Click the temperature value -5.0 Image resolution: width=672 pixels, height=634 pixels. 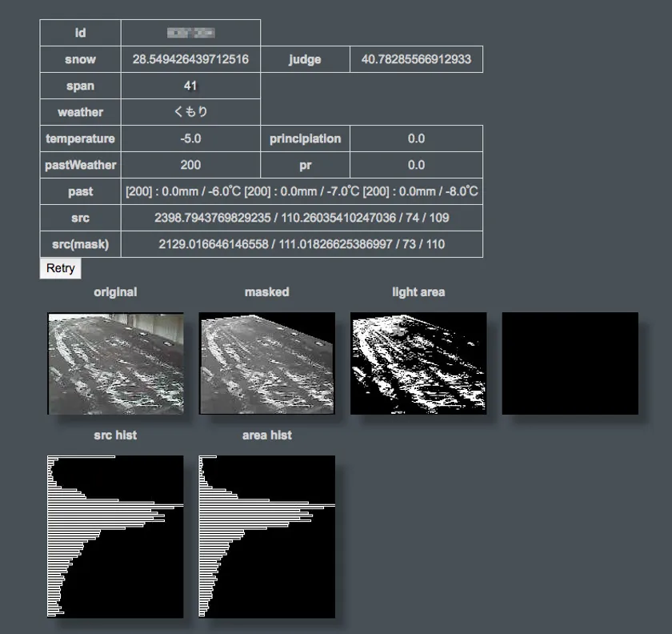[190, 138]
